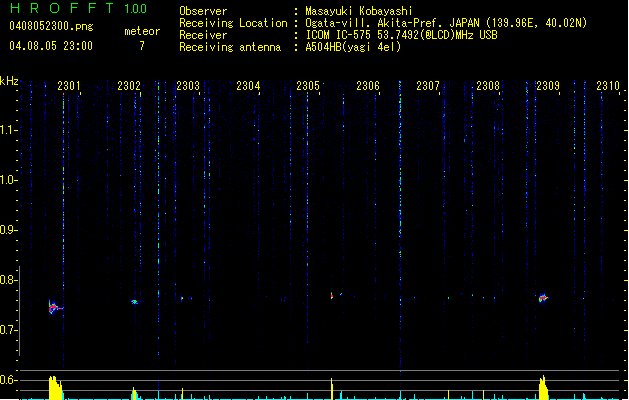Click the meteor echo just before 2301

tap(55, 307)
